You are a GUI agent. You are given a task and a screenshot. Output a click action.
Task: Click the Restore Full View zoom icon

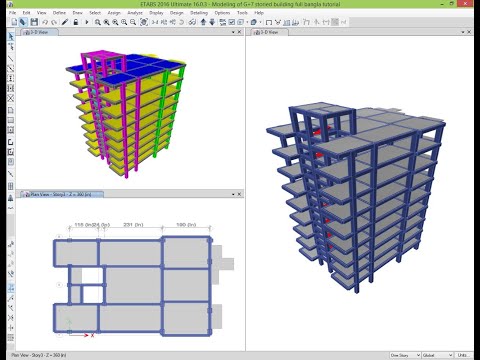pyautogui.click(x=106, y=22)
